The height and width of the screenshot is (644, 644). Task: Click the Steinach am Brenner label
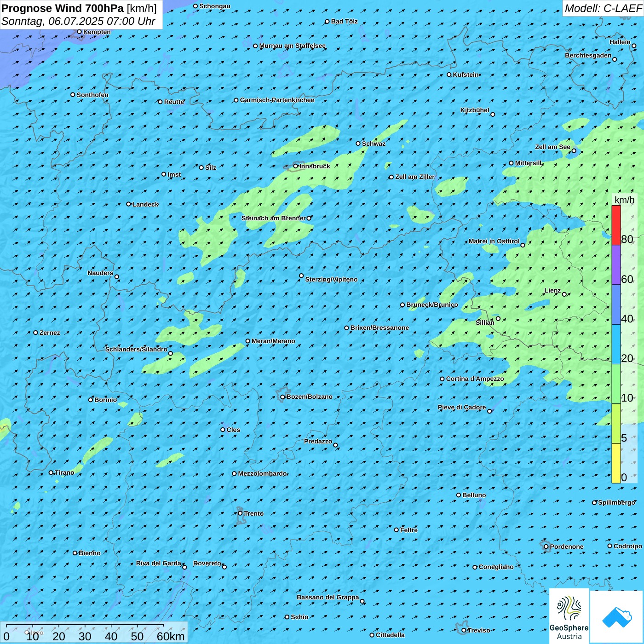[x=274, y=218]
